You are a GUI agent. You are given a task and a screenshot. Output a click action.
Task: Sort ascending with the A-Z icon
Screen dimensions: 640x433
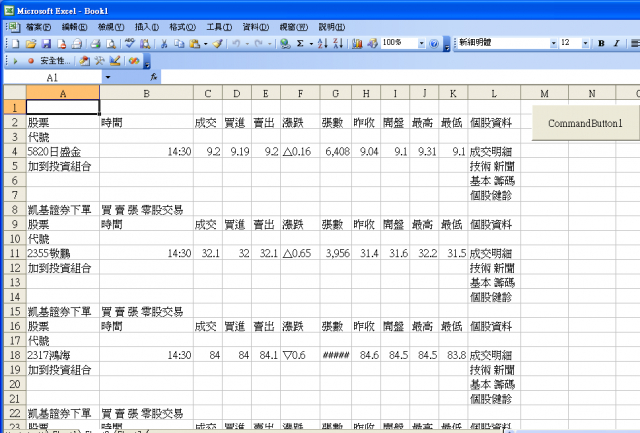point(323,43)
